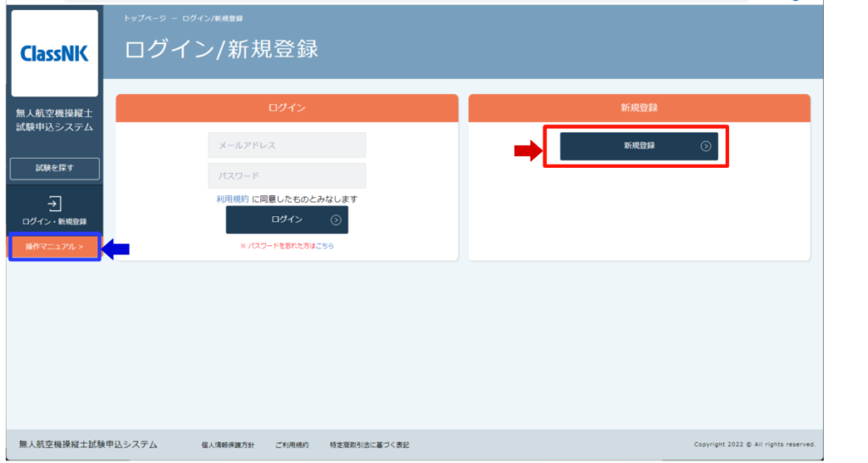
Task: Open 個人情報保護方針 footer link
Action: (227, 444)
